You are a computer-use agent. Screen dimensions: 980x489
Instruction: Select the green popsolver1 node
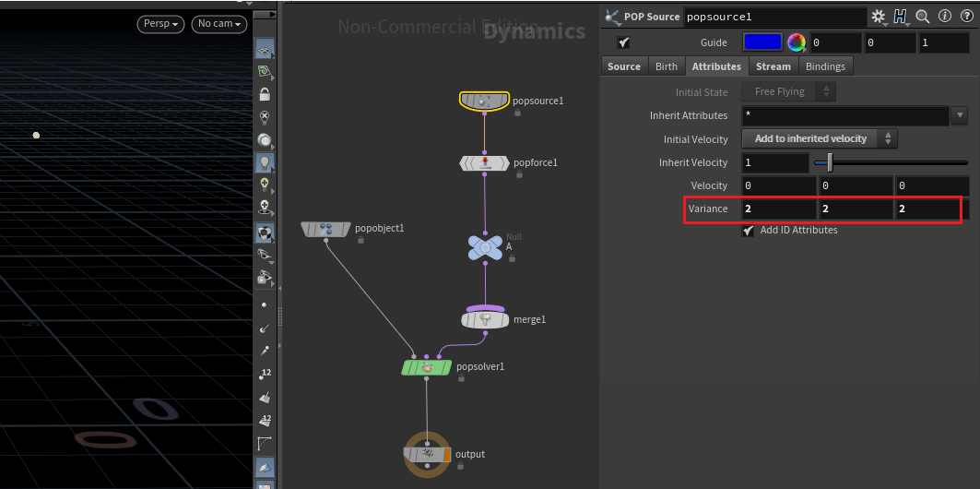(x=427, y=368)
